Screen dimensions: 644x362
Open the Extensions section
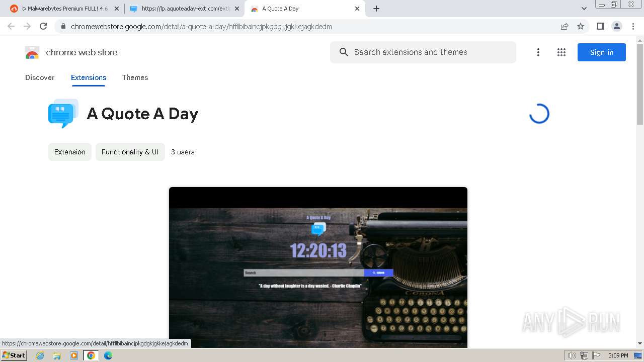[89, 77]
